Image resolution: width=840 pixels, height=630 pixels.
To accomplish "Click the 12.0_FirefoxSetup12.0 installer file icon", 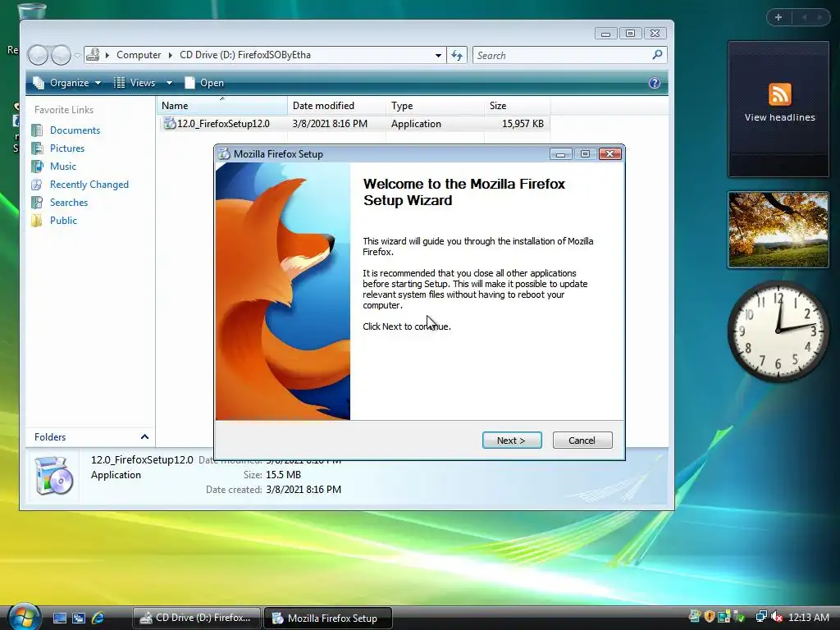I will 170,124.
